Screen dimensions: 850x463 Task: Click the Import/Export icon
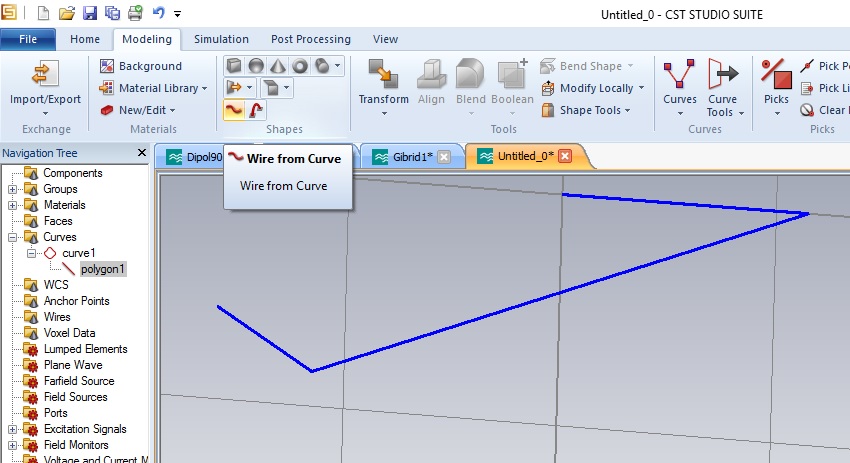click(x=45, y=74)
